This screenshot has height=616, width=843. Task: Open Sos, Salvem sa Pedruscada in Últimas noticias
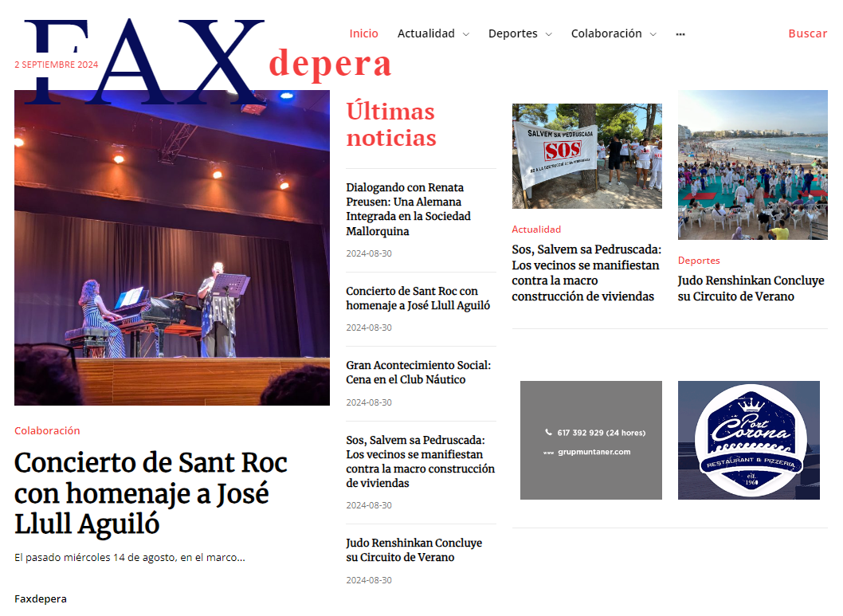coord(420,461)
